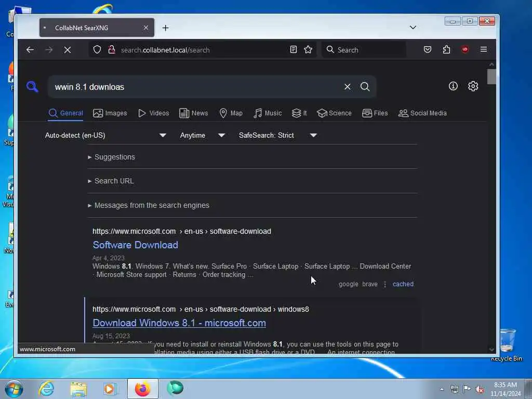Bookmark this page with the star
The height and width of the screenshot is (399, 532).
tap(308, 49)
